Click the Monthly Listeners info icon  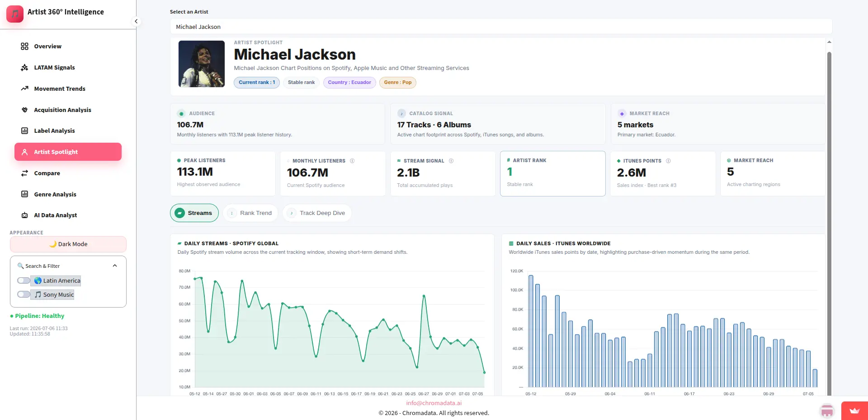tap(352, 161)
